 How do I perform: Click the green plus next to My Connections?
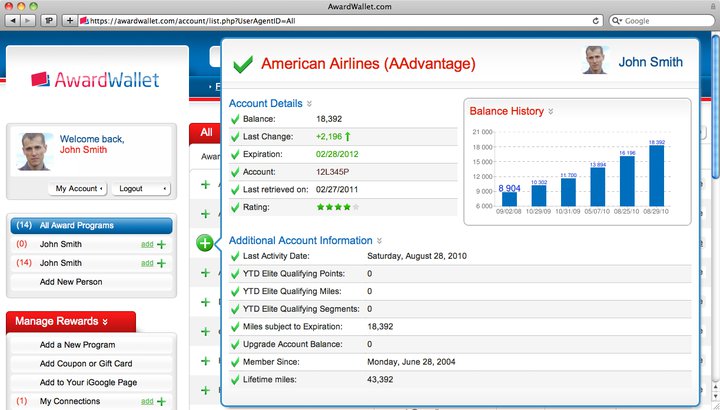pos(160,401)
